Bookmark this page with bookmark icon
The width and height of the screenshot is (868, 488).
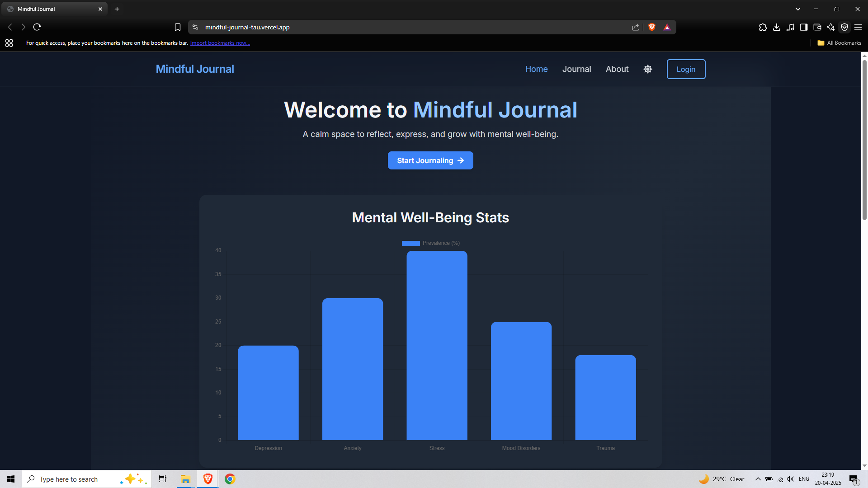[178, 27]
